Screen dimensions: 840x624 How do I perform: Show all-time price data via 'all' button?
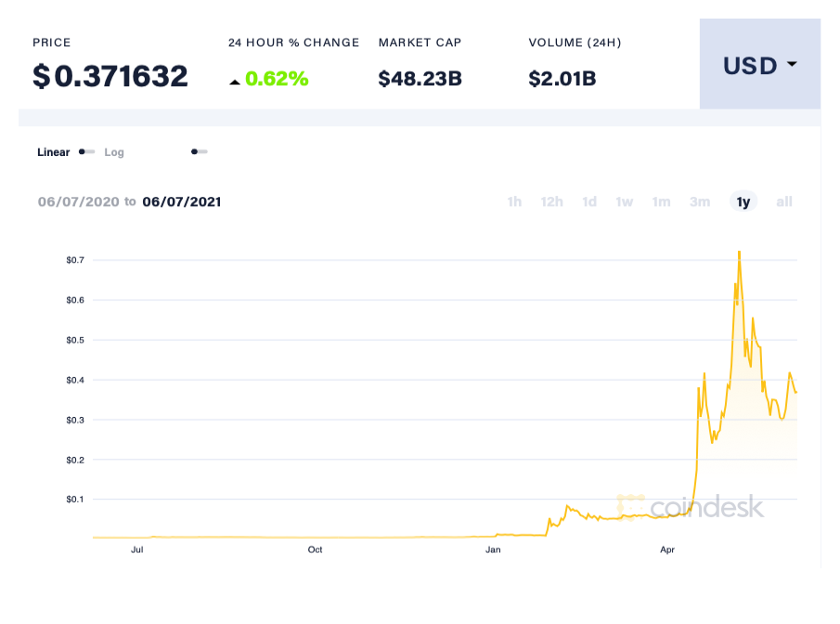(x=783, y=201)
